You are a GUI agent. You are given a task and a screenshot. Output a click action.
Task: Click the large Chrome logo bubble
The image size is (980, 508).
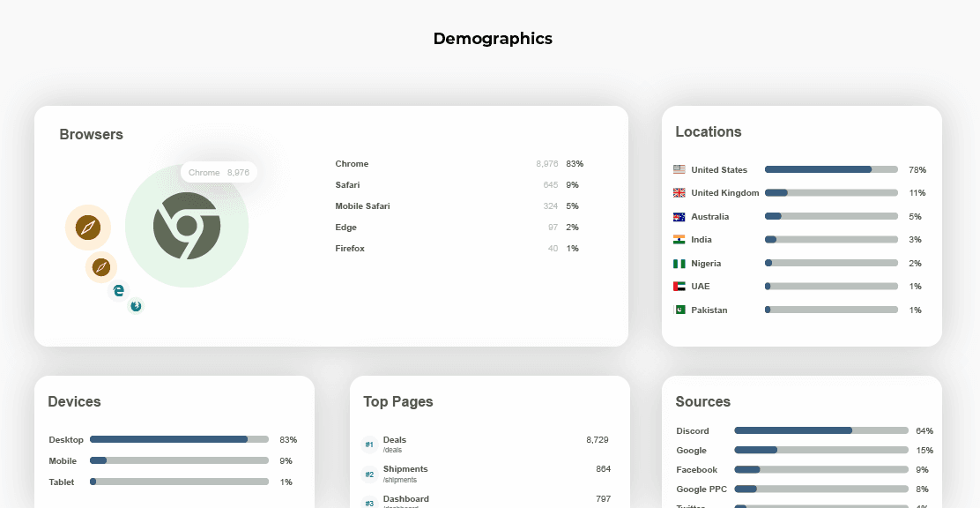coord(186,226)
